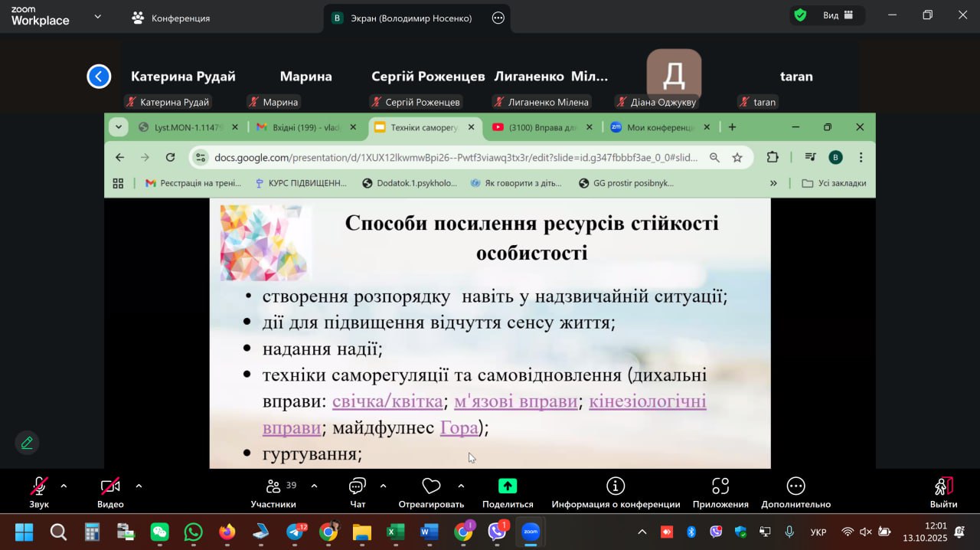Open the Apps icon in toolbar
Viewport: 980px width, 550px height.
pos(720,486)
